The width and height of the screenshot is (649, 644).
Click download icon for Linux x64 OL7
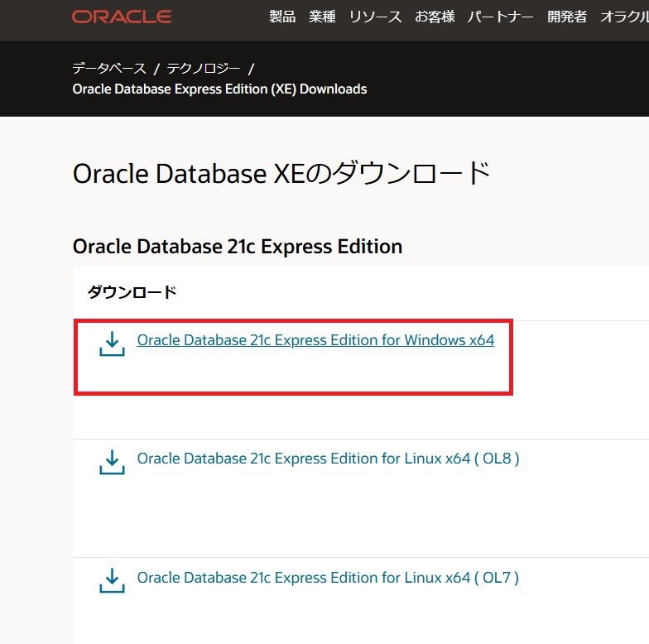click(x=112, y=580)
